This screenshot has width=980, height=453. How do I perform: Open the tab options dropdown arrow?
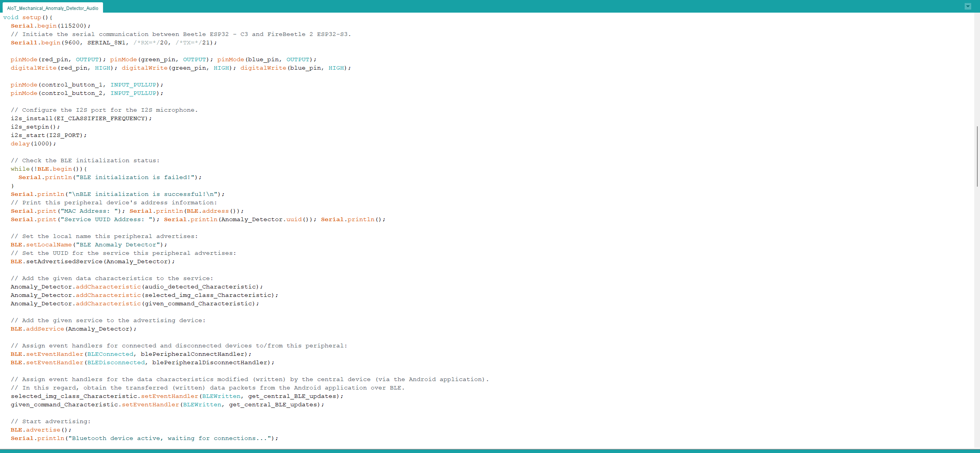click(968, 6)
